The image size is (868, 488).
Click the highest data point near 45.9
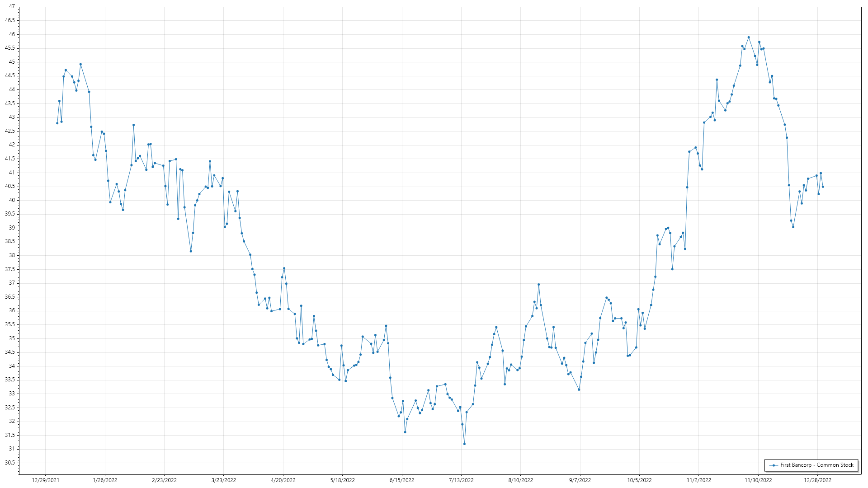tap(749, 38)
